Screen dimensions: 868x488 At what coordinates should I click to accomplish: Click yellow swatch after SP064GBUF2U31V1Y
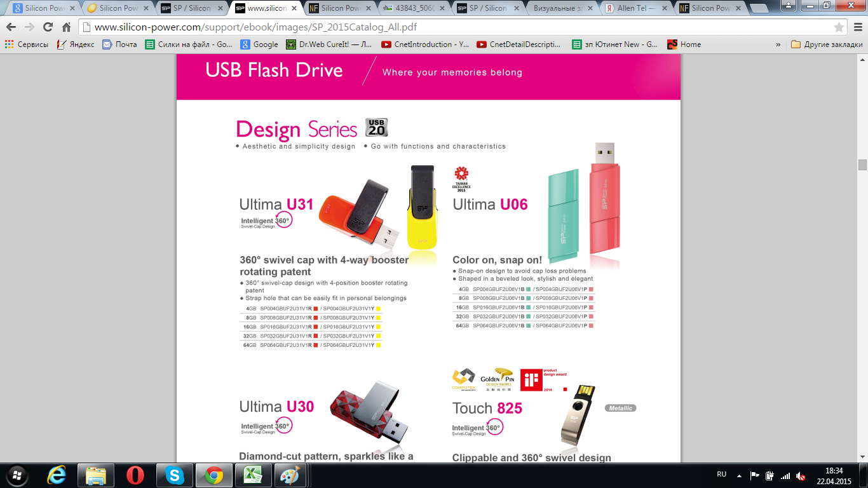point(378,345)
